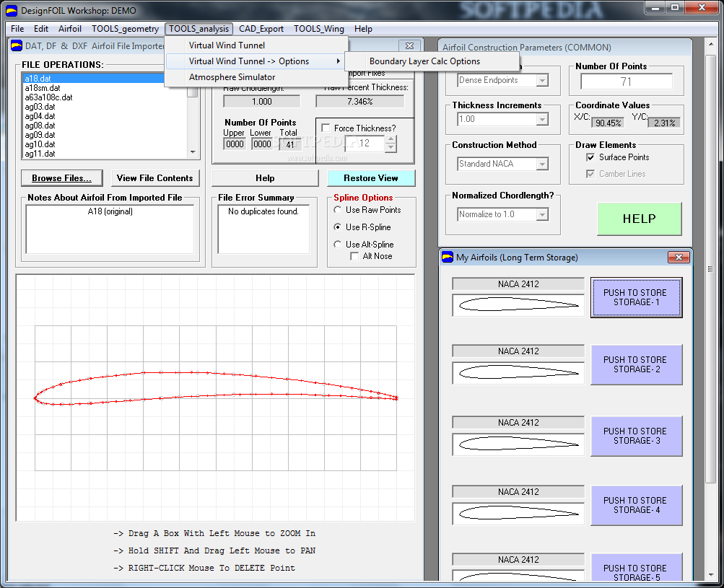Click the green HELP button

pos(639,219)
